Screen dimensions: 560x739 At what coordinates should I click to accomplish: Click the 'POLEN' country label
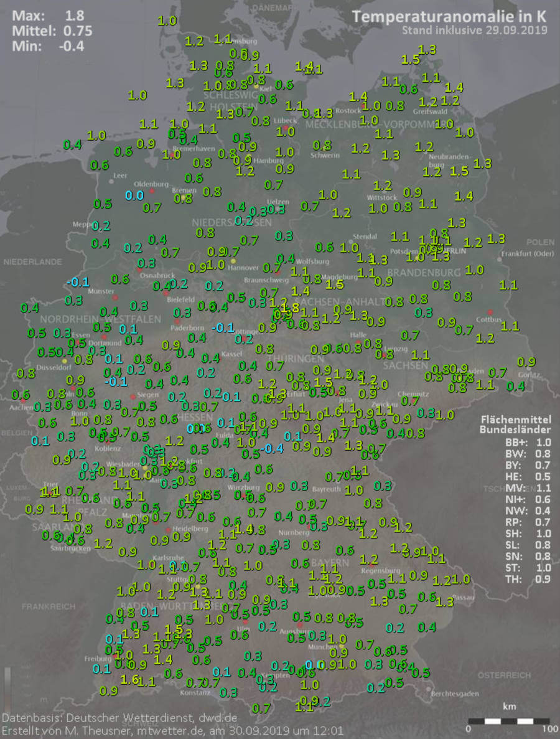[540, 242]
